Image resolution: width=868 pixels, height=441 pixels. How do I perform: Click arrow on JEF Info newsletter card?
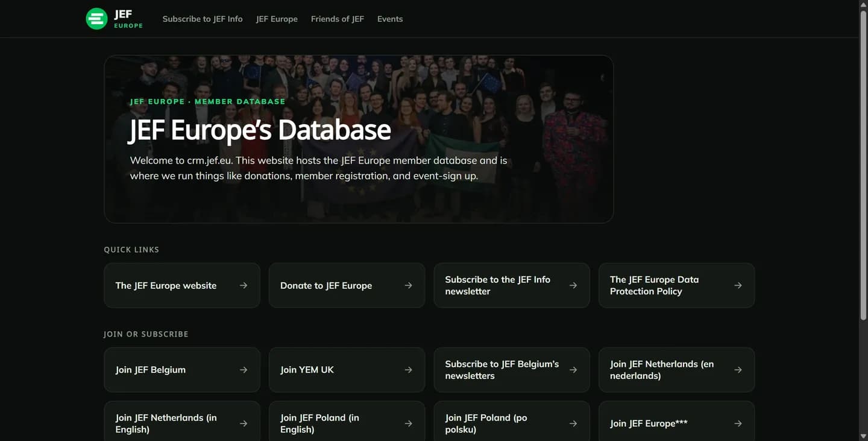click(x=573, y=285)
